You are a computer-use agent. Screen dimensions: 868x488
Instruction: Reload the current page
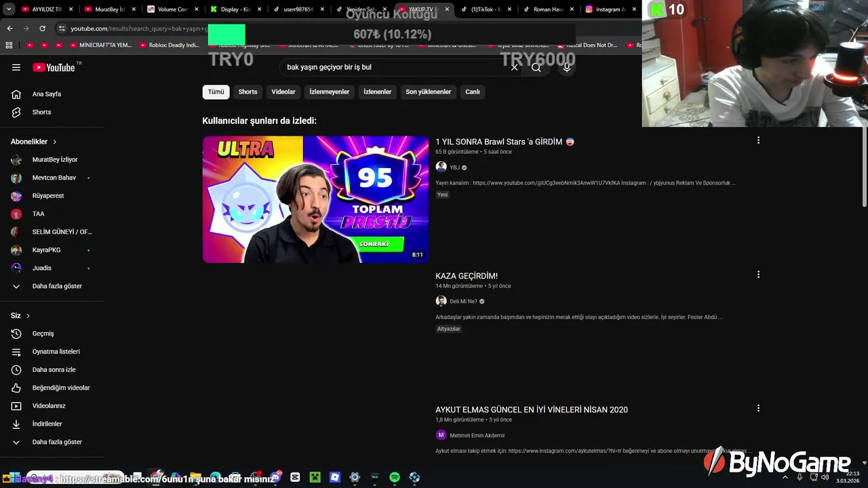coord(42,28)
